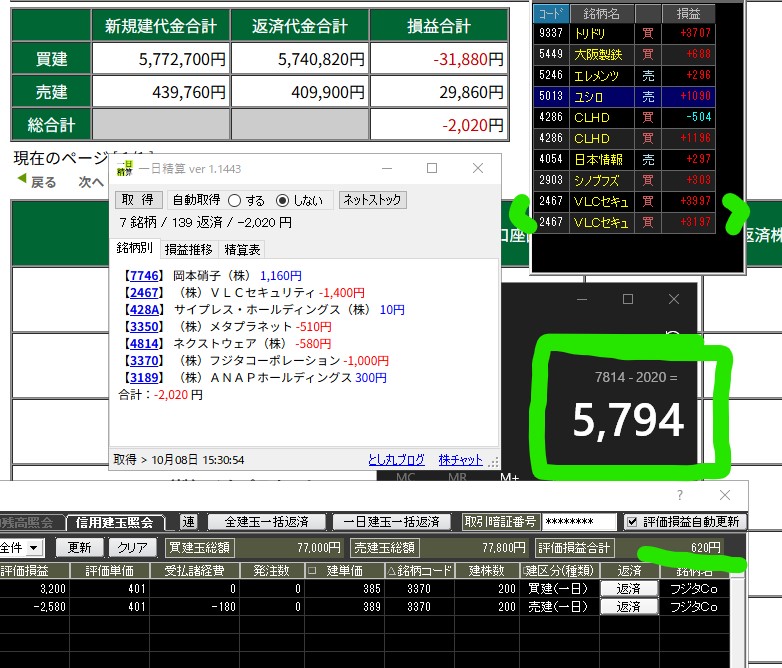Select the 自動取得 する radio button
The height and width of the screenshot is (668, 782).
point(235,200)
